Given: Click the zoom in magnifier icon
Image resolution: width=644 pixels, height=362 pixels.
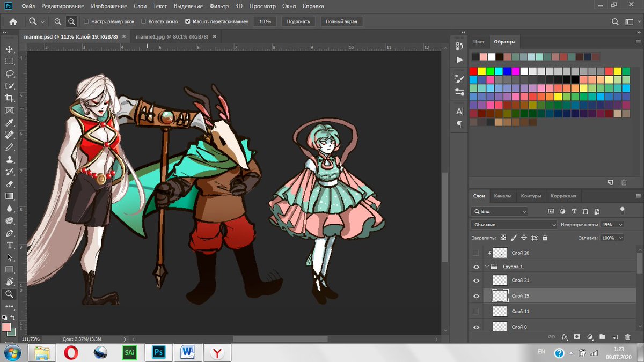Looking at the screenshot, I should 58,21.
